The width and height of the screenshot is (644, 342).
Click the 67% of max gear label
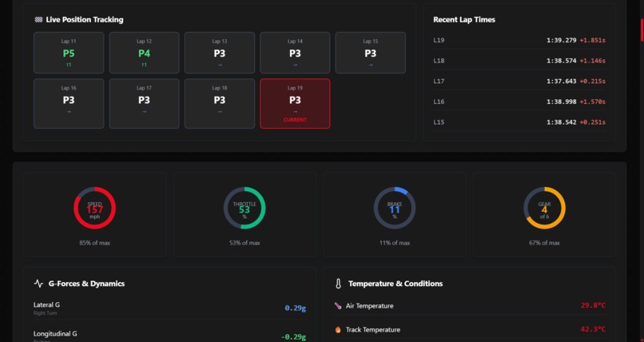544,243
